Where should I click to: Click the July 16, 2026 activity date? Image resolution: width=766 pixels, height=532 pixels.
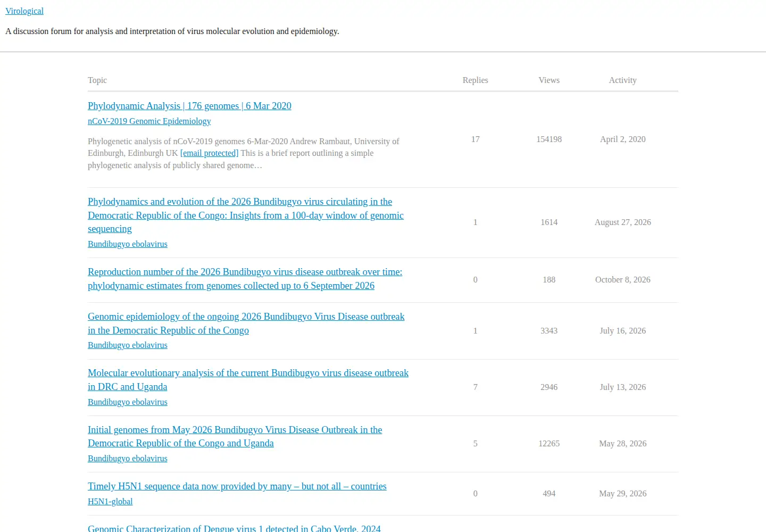pyautogui.click(x=623, y=331)
